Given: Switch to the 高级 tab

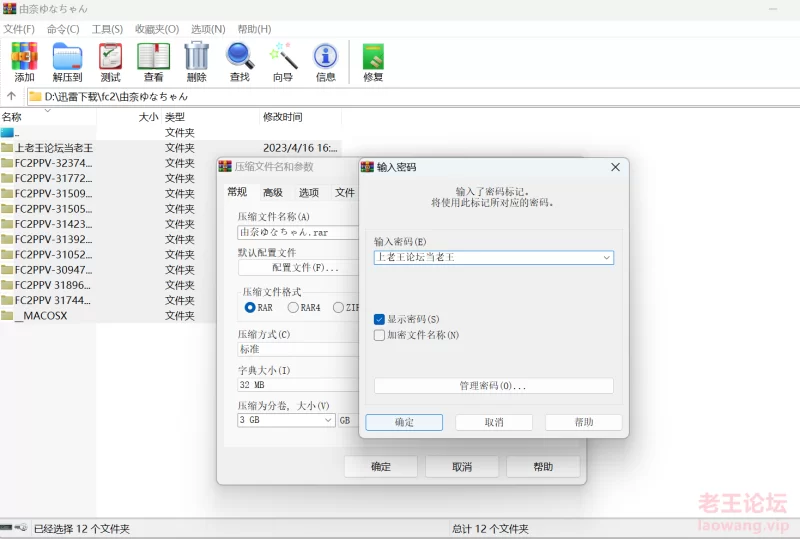Looking at the screenshot, I should coord(273,192).
